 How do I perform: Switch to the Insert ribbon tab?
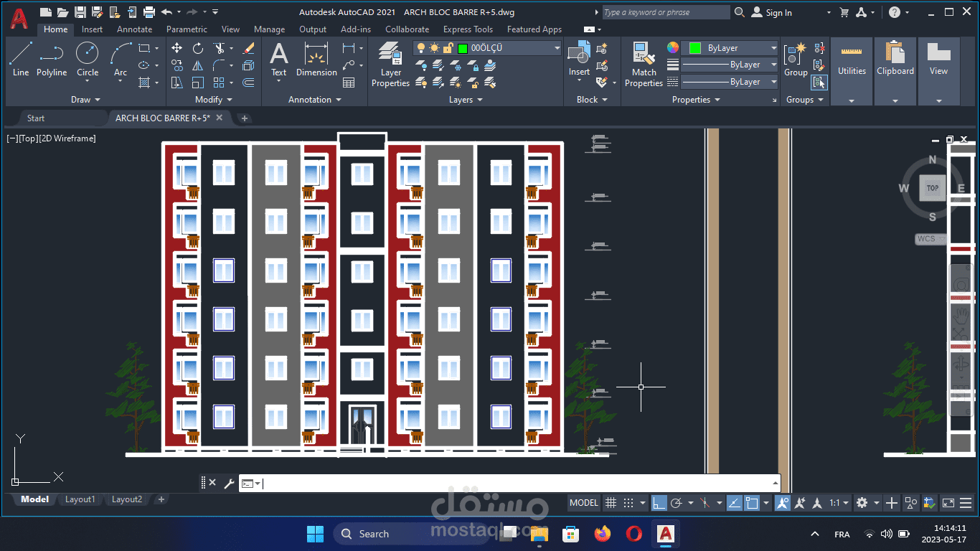tap(92, 29)
